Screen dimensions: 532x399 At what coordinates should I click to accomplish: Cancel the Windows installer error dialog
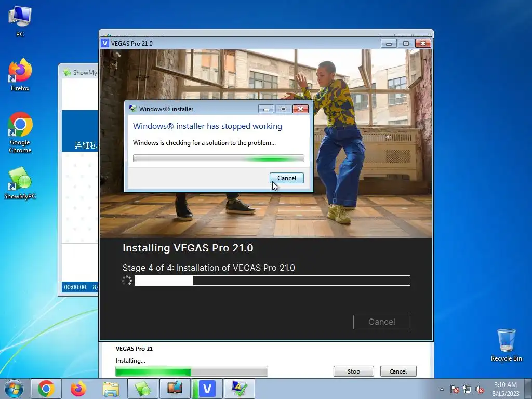coord(287,178)
